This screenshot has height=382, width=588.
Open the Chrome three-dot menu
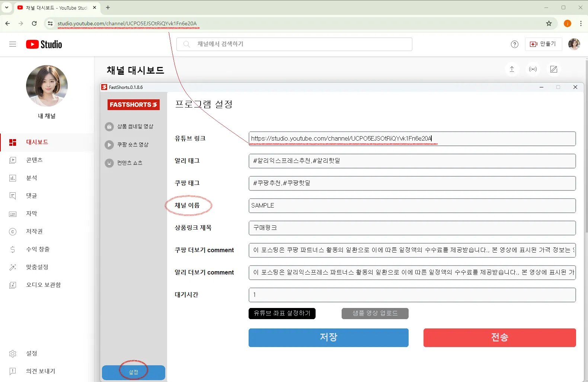pyautogui.click(x=581, y=23)
